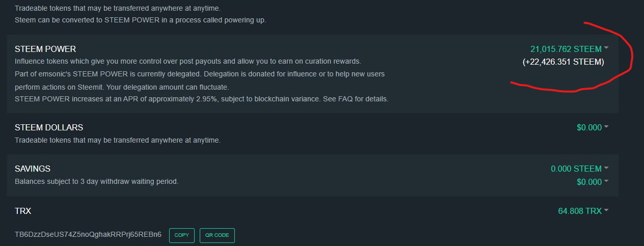Show the TRX address QR CODE
644x246 pixels.
pos(217,235)
